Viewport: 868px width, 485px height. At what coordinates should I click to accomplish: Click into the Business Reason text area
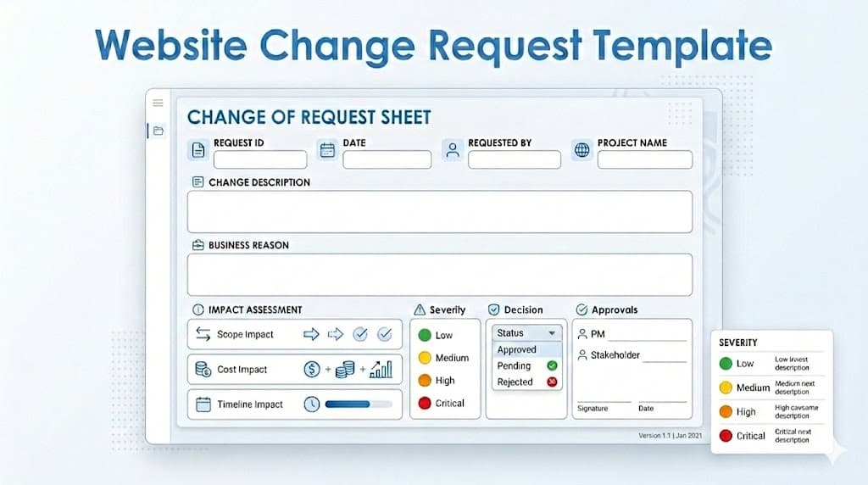[440, 275]
